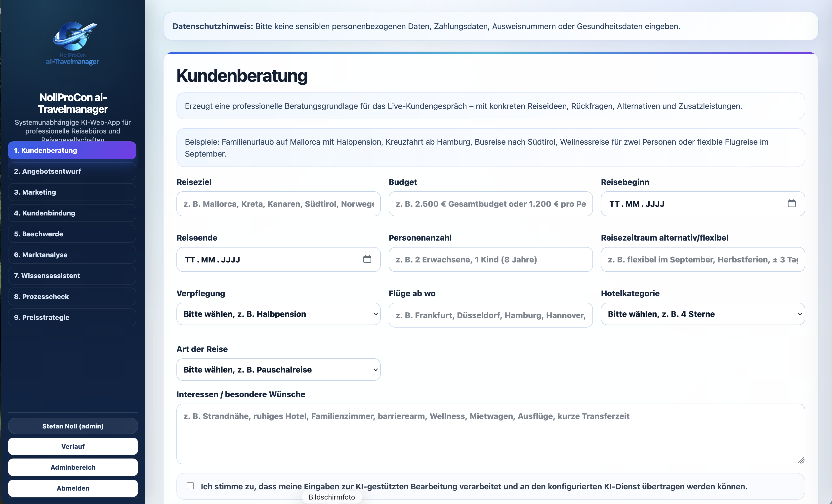Grab the resize handle of the Interessen textarea

click(x=801, y=460)
